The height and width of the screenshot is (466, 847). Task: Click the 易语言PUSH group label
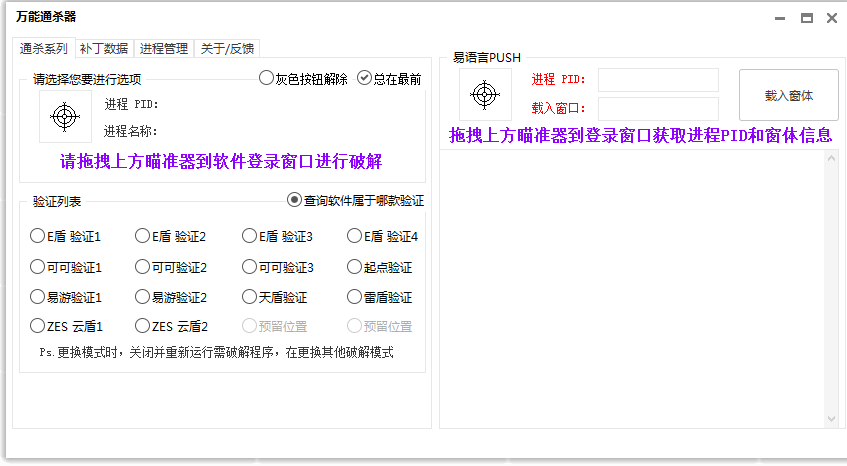click(x=487, y=57)
